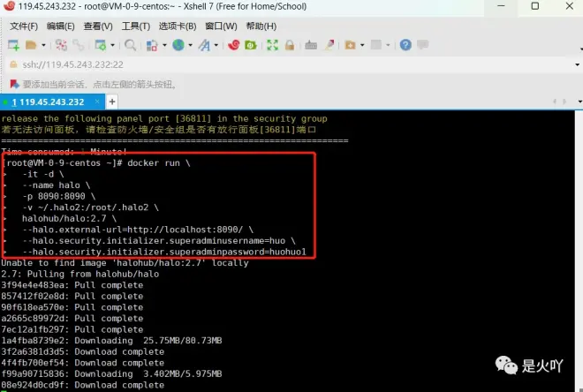Click the terminal vertical scrollbar

579,251
